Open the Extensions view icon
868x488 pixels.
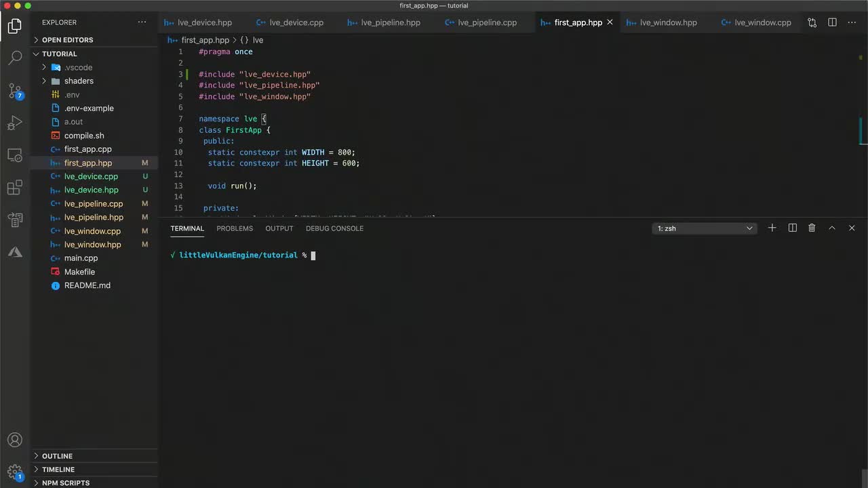15,188
